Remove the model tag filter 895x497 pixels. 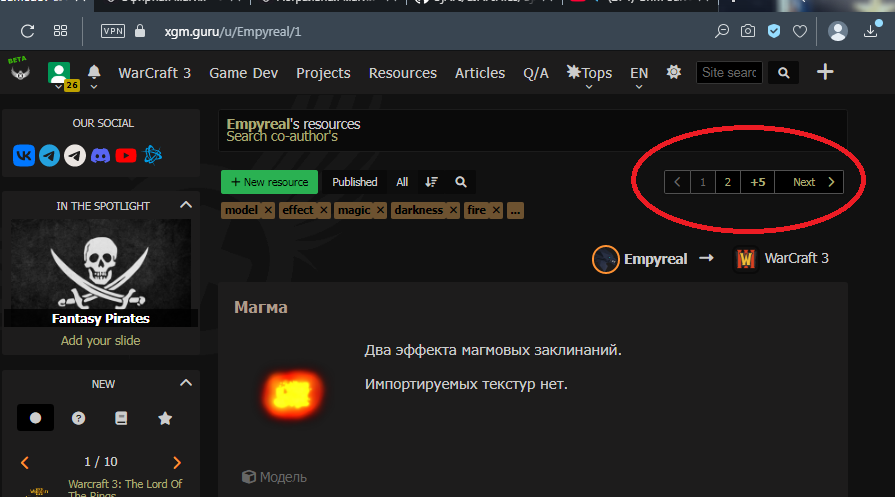coord(268,210)
